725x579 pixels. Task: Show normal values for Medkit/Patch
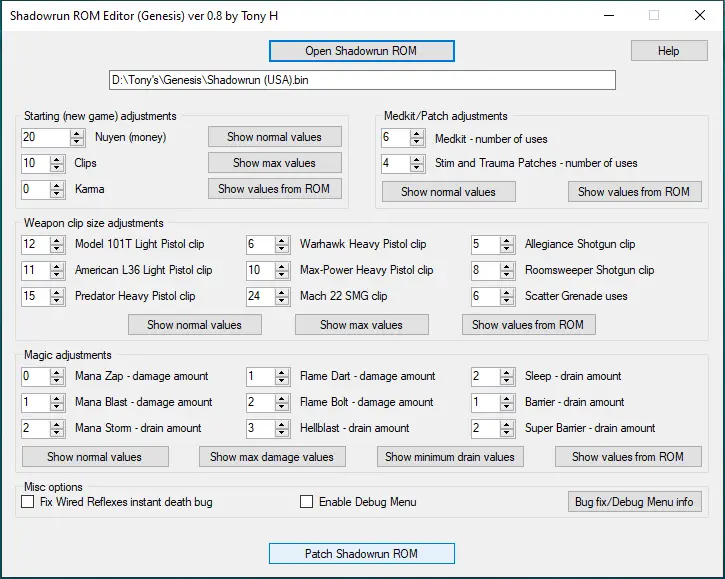449,191
